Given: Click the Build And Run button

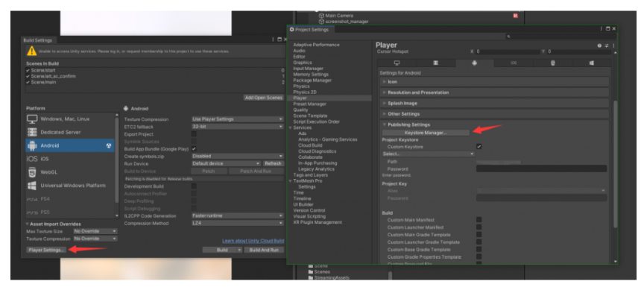Looking at the screenshot, I should 264,250.
